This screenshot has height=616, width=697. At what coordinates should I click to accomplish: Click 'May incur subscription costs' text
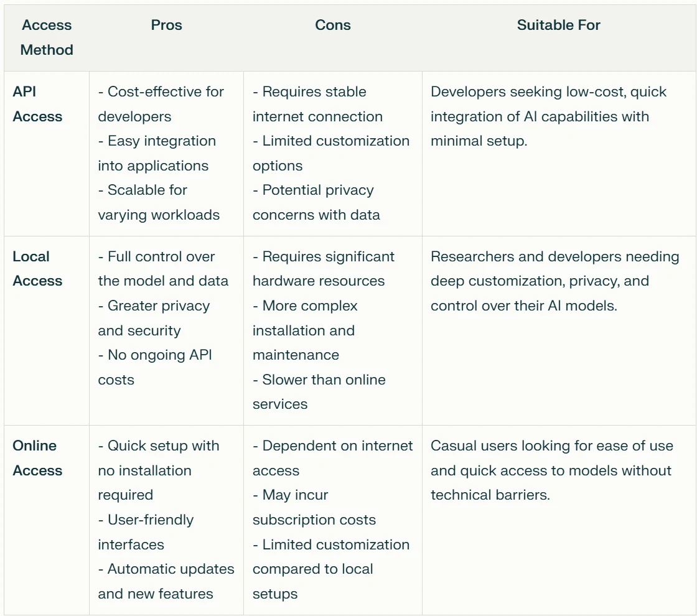coord(314,507)
